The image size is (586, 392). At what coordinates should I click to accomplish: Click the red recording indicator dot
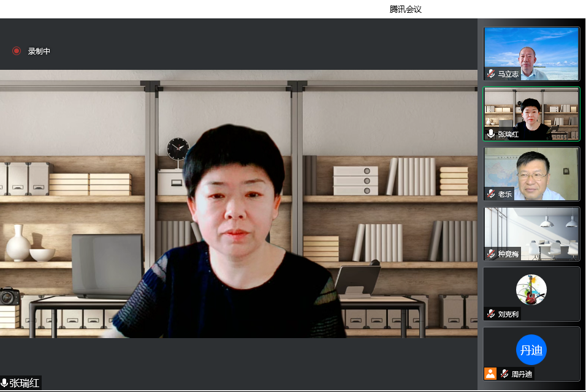(17, 51)
